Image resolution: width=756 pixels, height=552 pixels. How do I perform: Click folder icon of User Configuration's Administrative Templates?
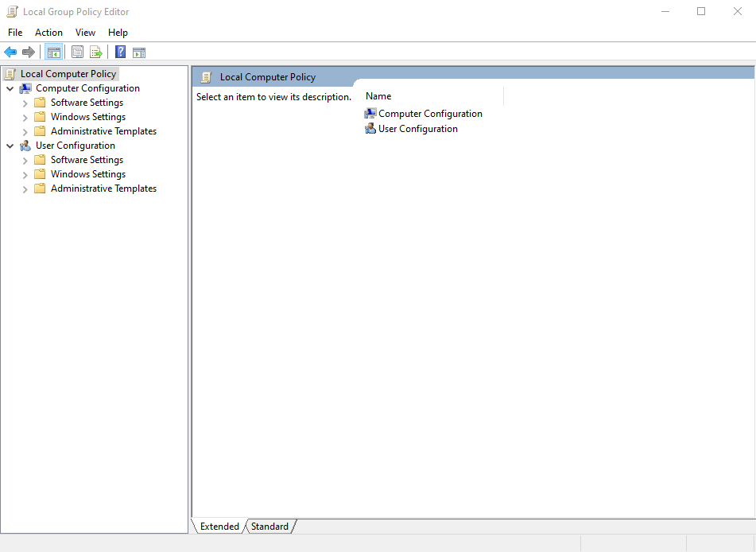click(x=40, y=189)
